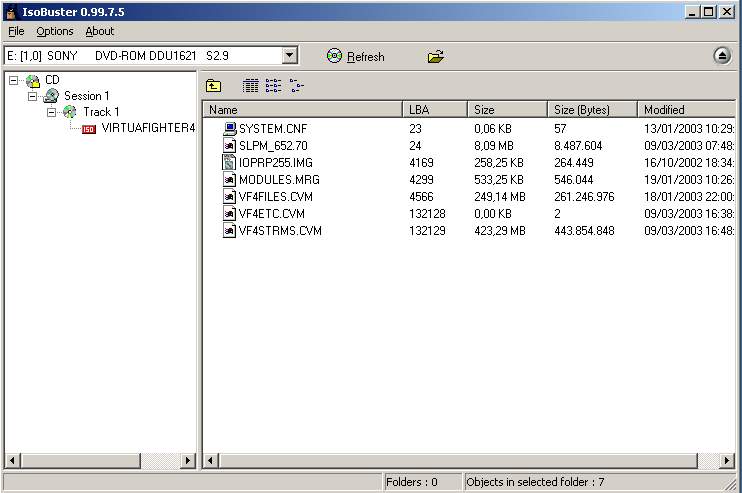Viewport: 742px width, 493px height.
Task: Click the VF4STRMS.CVM file icon
Action: point(230,230)
